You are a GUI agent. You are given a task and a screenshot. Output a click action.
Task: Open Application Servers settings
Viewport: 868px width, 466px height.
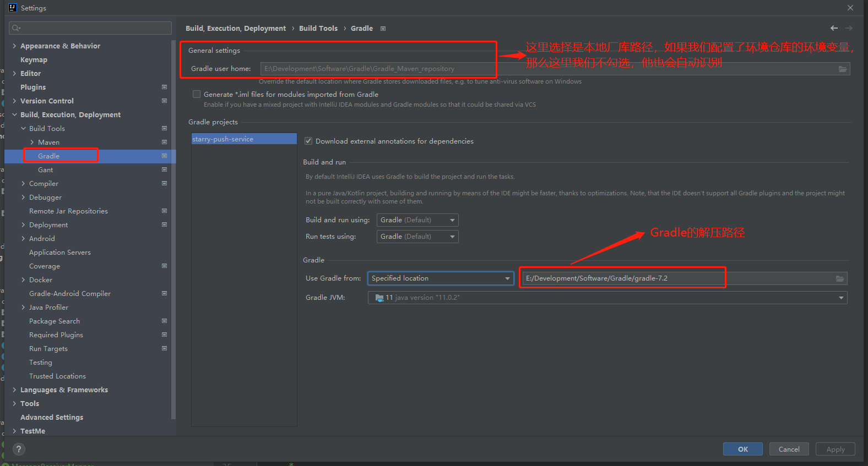point(60,253)
